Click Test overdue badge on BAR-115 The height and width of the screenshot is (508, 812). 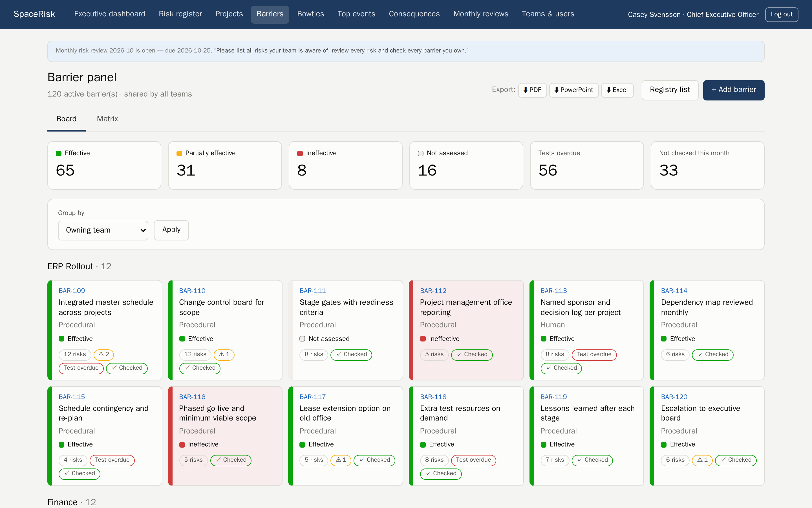(x=112, y=460)
